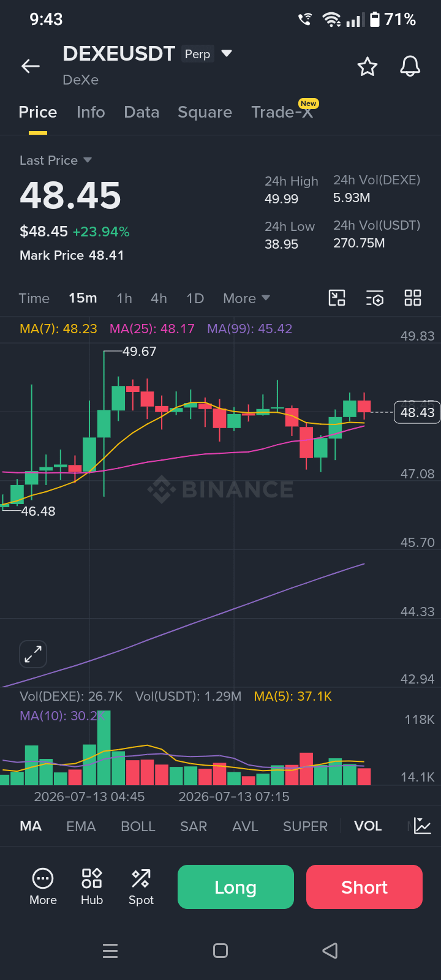Toggle the EMA indicator
The image size is (441, 980).
tap(81, 826)
